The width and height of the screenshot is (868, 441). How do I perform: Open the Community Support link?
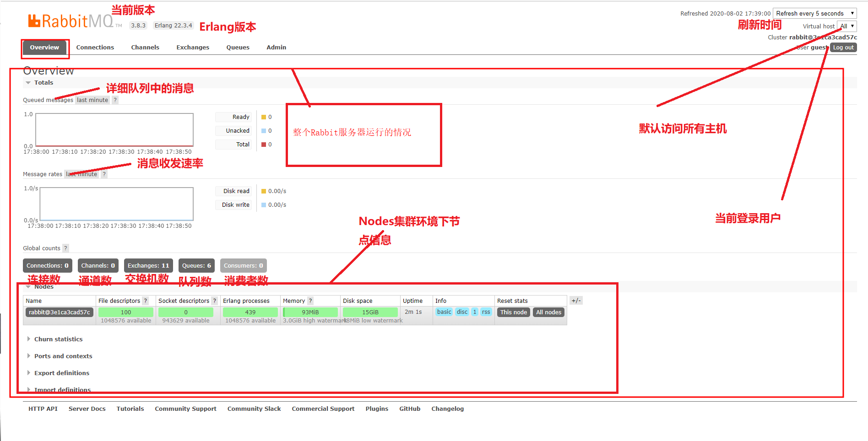(185, 409)
